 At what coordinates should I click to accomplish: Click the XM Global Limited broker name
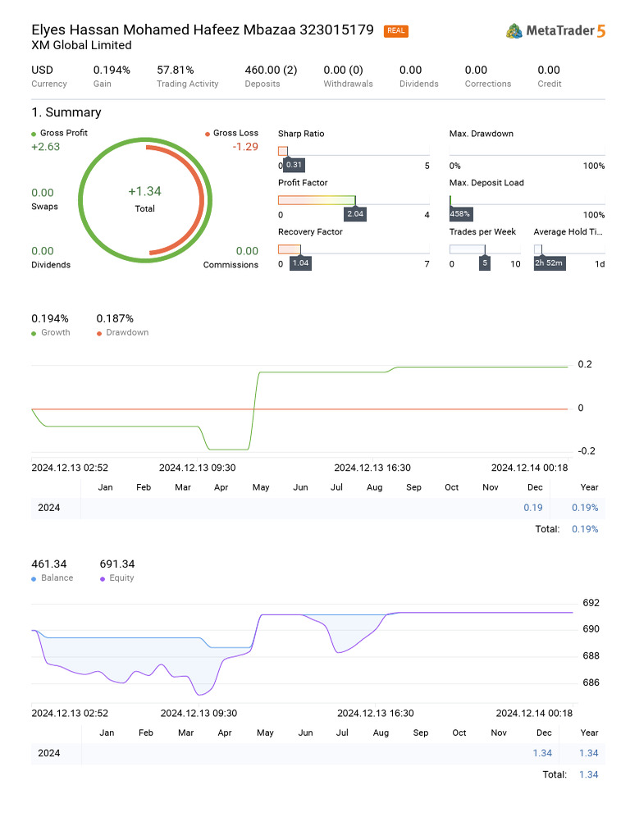click(x=81, y=45)
